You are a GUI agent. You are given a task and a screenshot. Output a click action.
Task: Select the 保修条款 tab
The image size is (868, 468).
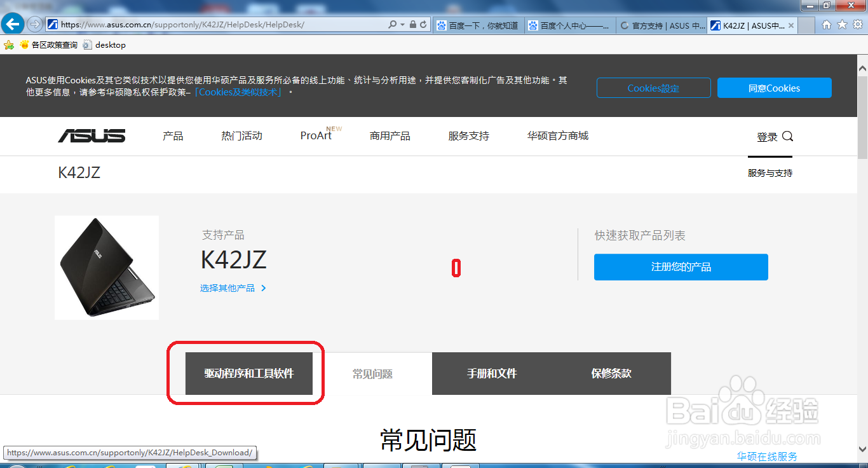pos(611,374)
